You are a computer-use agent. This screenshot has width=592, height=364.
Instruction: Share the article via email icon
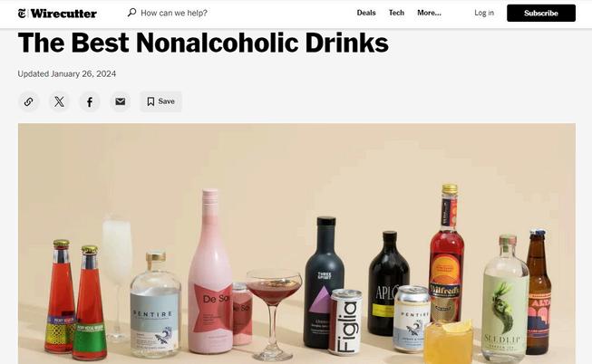point(120,101)
